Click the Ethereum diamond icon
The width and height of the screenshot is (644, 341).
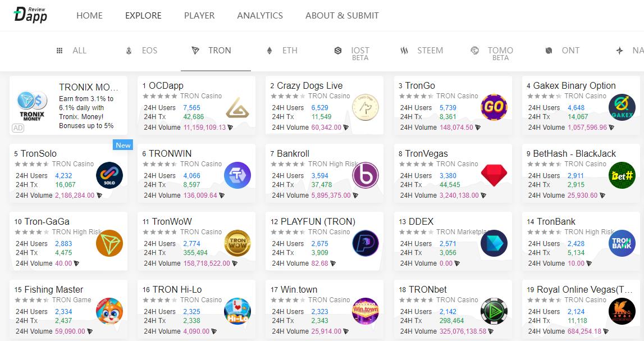[270, 51]
